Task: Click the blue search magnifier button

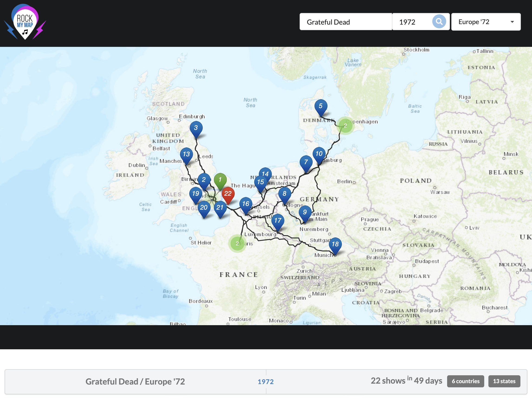Action: [439, 22]
